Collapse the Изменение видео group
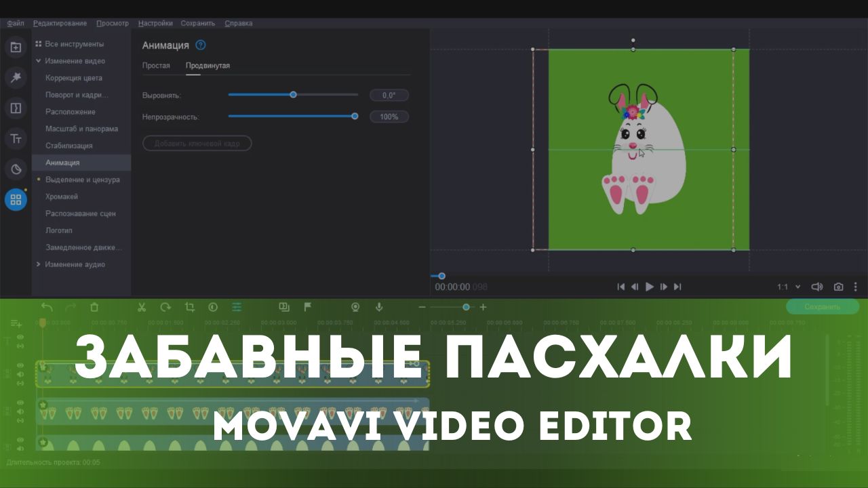 pyautogui.click(x=39, y=61)
